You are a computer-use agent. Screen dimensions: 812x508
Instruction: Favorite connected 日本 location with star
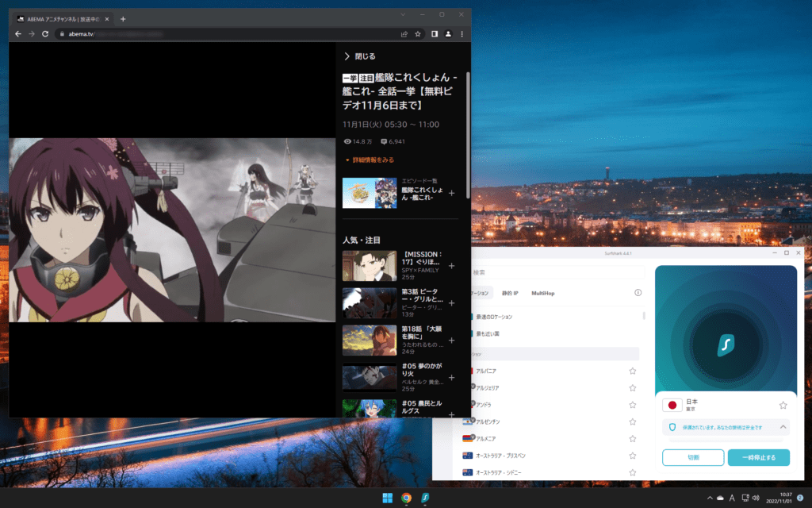tap(783, 405)
